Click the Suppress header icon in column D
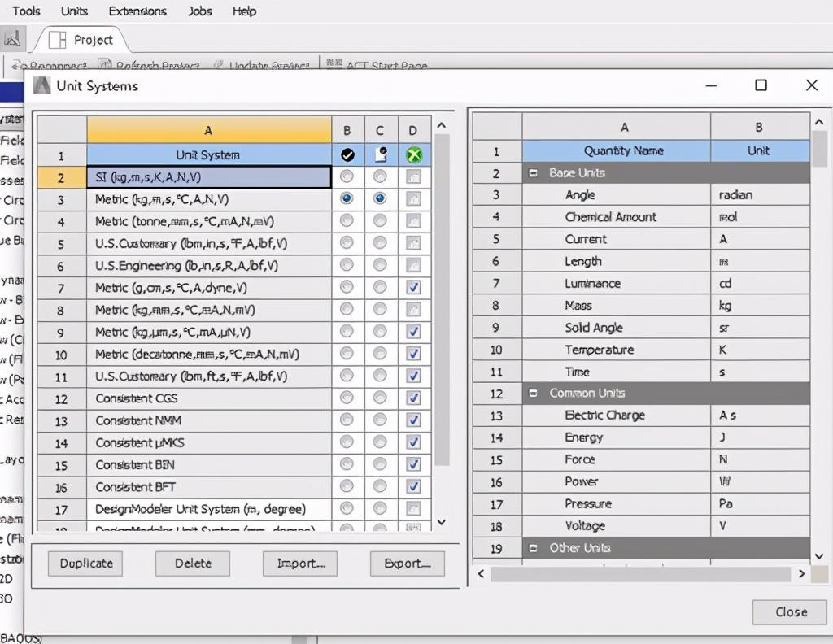833x644 pixels. pos(414,155)
